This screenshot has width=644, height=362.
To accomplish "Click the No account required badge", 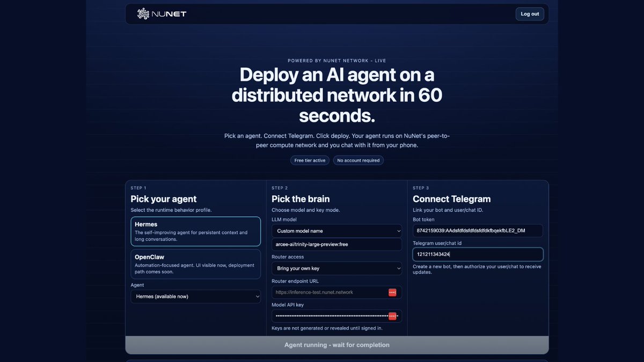I will point(358,160).
